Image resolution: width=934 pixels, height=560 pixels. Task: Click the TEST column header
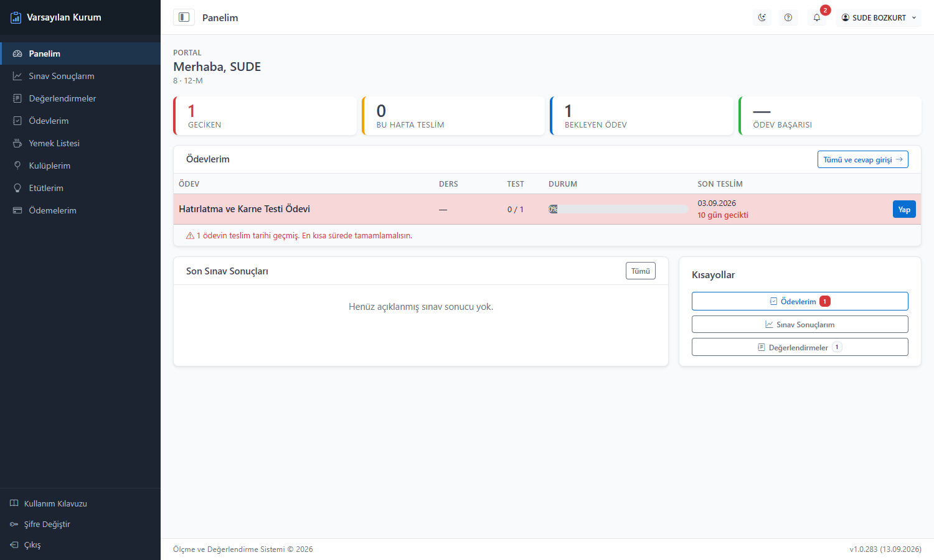(516, 184)
